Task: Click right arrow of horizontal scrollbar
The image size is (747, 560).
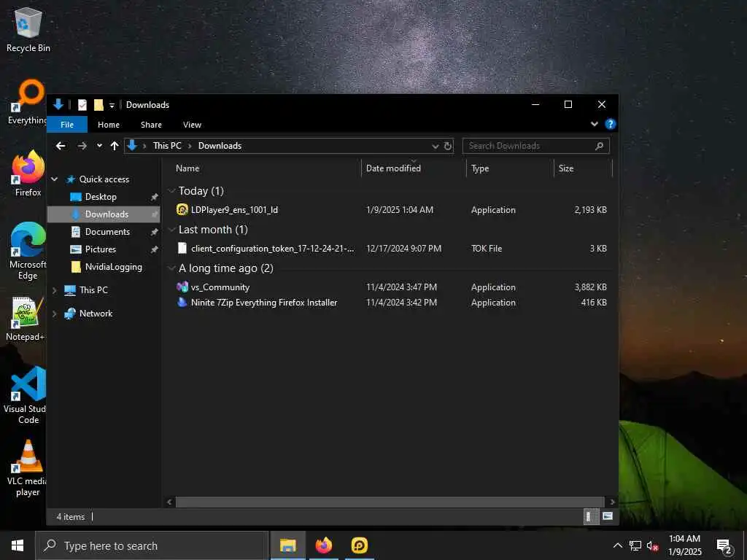Action: [x=612, y=502]
